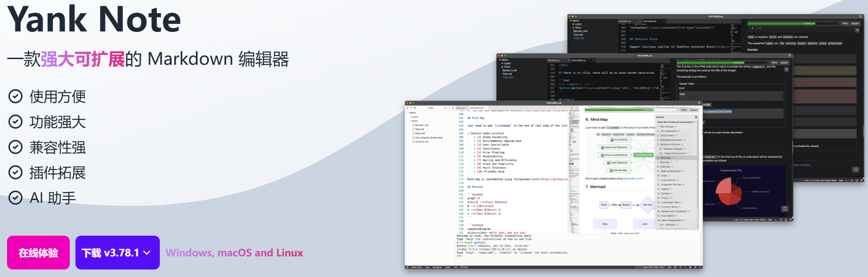The height and width of the screenshot is (277, 868).
Task: Select "Mind Map" in the Outline list
Action: pos(665,158)
